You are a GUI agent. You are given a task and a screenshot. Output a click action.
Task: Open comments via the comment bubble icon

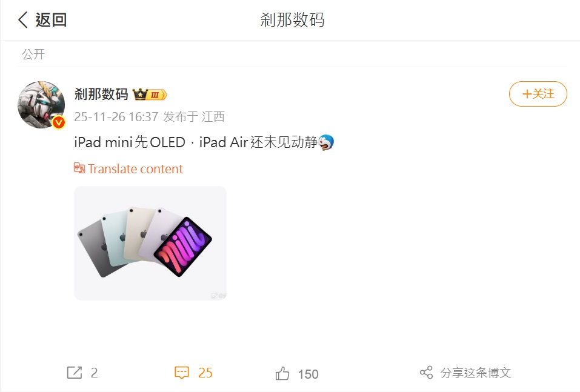[x=182, y=373]
